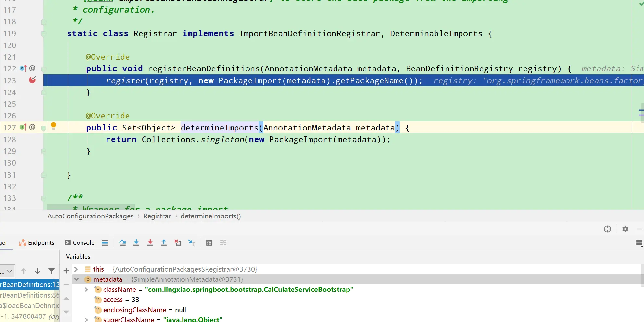Click the lightbulb intention icon on line 127
644x322 pixels.
54,126
